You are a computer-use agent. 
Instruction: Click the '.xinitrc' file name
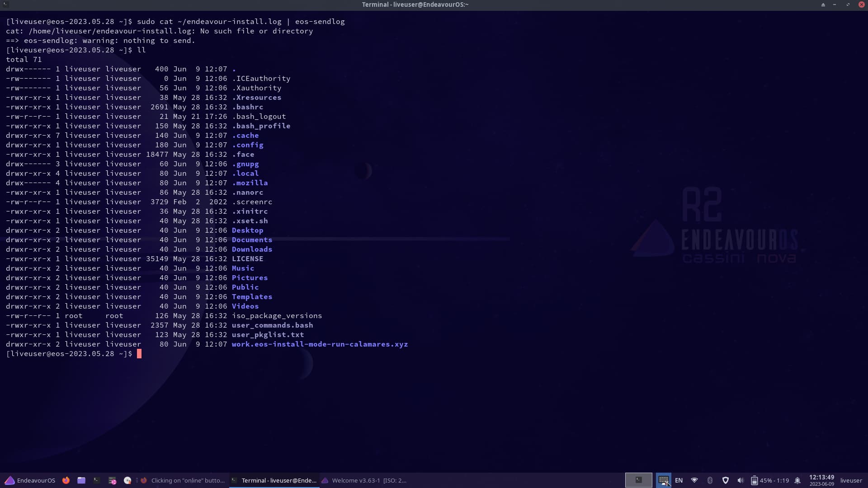[250, 211]
